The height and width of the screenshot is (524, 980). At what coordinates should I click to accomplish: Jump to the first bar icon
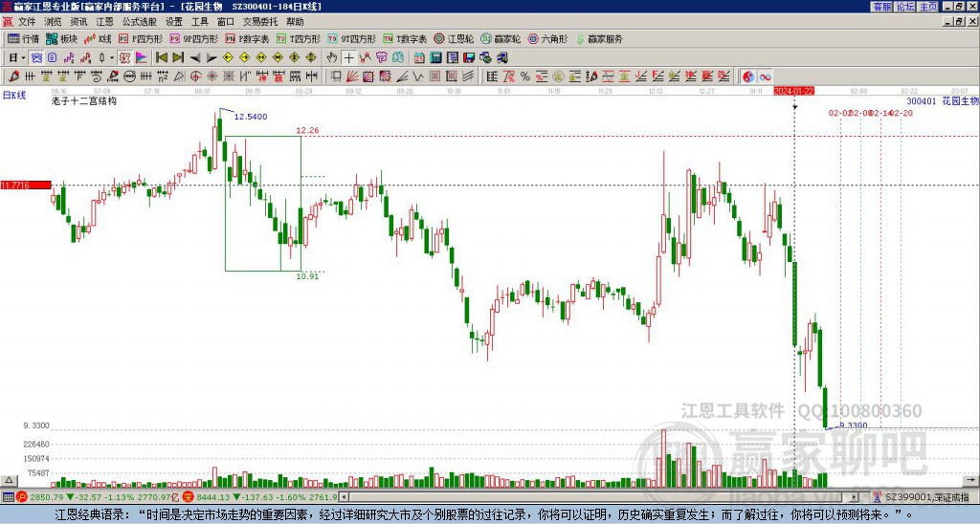point(161,58)
